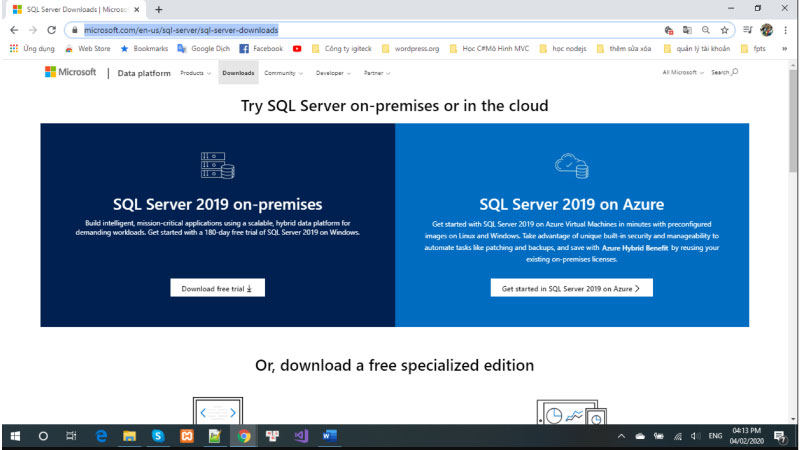Close the SQL Server Downloads tab

[137, 10]
